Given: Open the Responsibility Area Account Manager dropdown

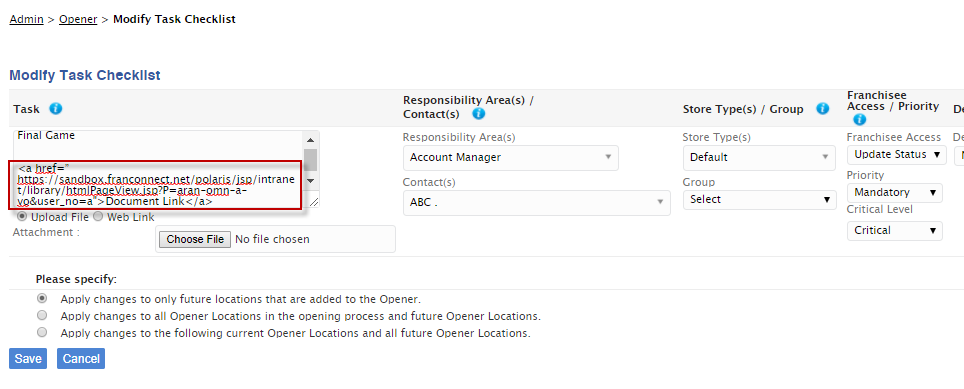Looking at the screenshot, I should 510,157.
